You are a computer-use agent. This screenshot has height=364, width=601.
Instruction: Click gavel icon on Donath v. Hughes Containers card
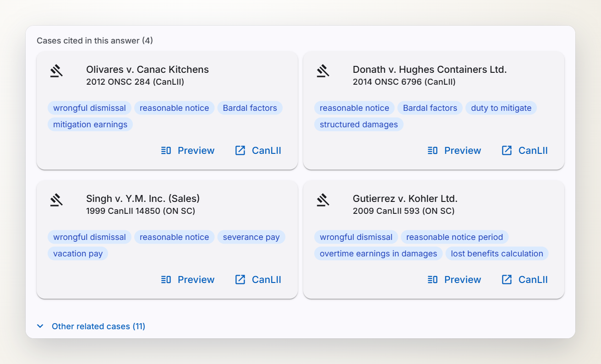[x=323, y=71]
